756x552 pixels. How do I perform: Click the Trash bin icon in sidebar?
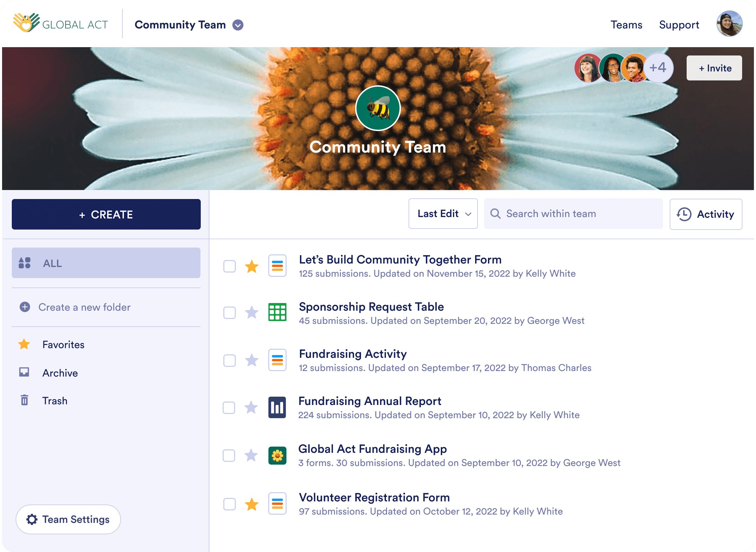coord(24,400)
